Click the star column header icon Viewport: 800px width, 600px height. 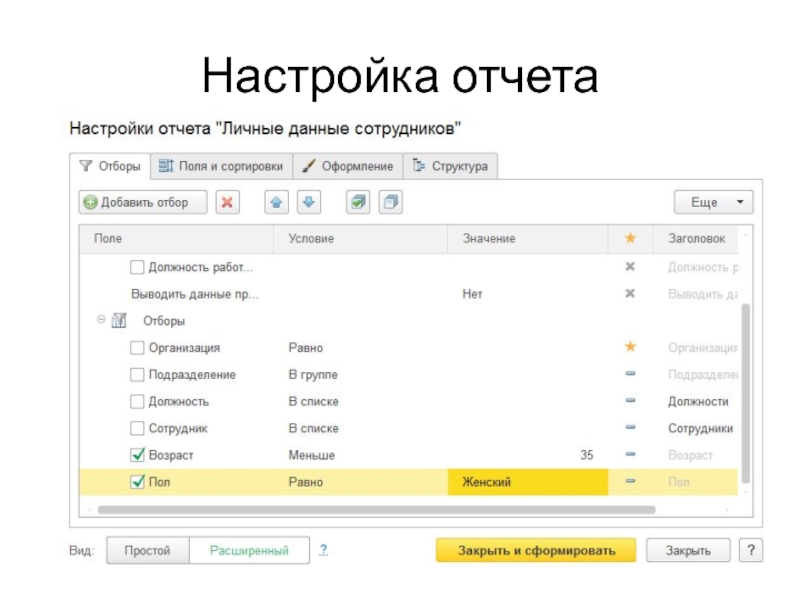630,239
